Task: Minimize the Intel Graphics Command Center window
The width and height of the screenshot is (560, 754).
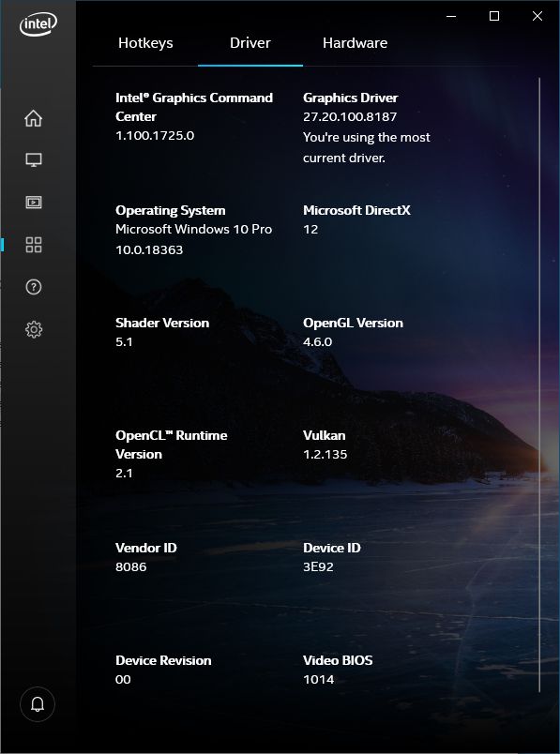Action: pos(451,16)
